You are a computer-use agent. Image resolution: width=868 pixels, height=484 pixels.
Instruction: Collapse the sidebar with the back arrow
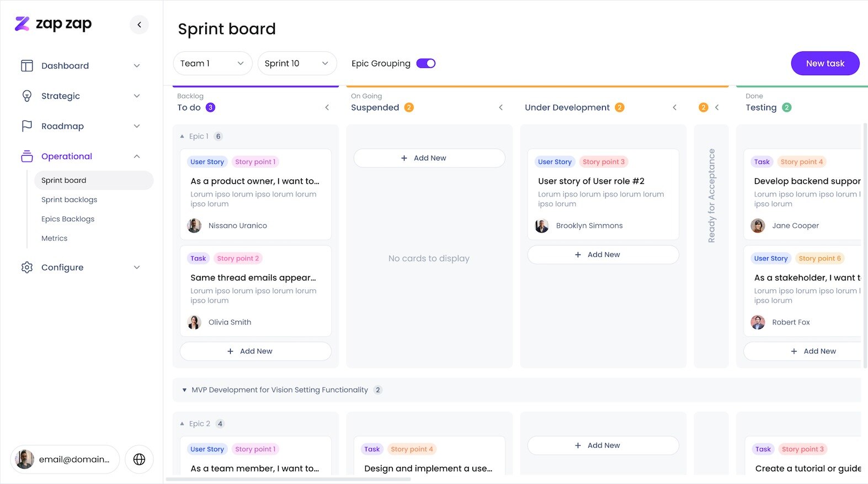coord(139,24)
